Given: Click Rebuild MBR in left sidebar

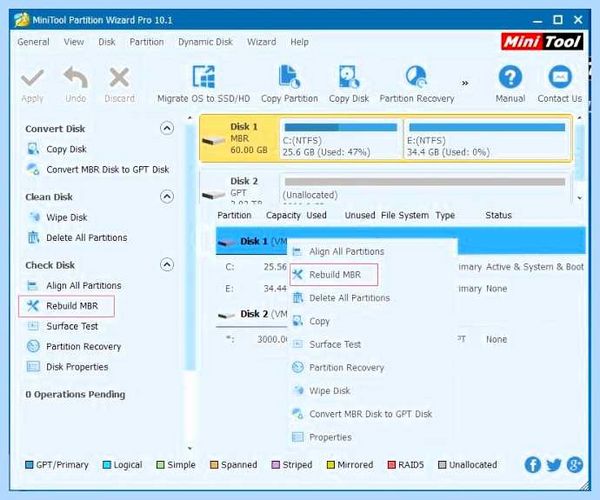Looking at the screenshot, I should (x=66, y=306).
